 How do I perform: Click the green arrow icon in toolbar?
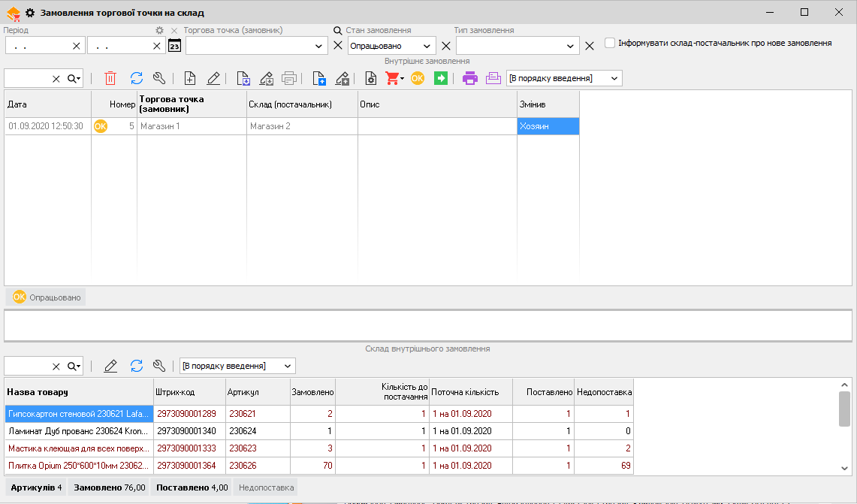tap(441, 78)
